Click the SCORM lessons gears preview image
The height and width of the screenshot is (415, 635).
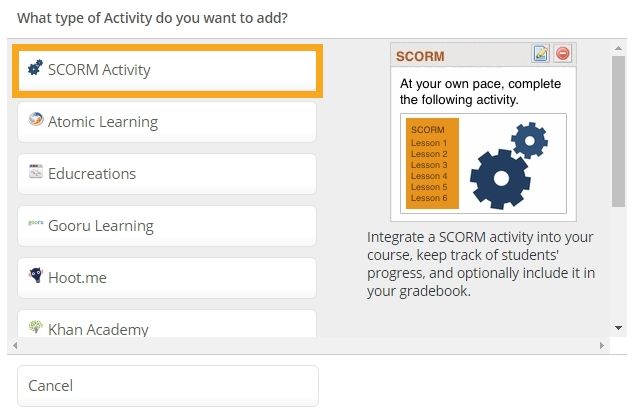click(483, 164)
